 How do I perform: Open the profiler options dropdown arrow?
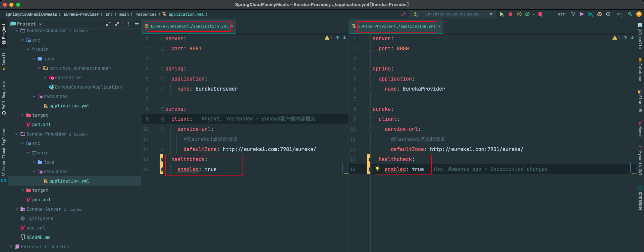point(534,14)
